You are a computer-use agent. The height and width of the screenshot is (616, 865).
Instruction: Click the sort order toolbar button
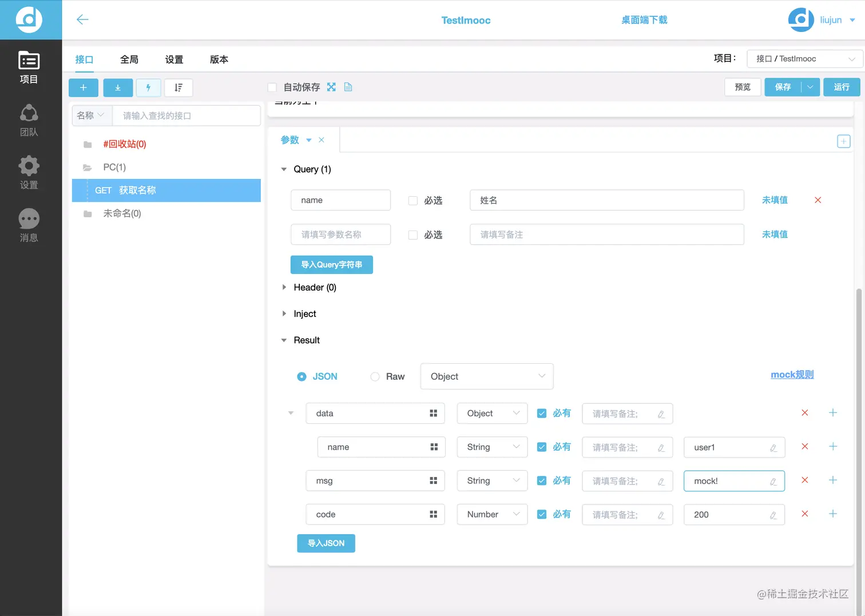[178, 88]
